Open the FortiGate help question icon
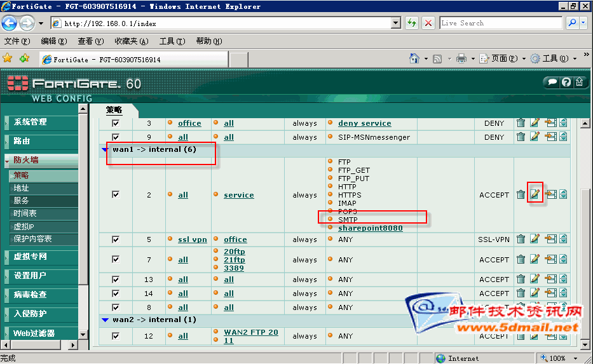593x364 pixels. tap(566, 82)
